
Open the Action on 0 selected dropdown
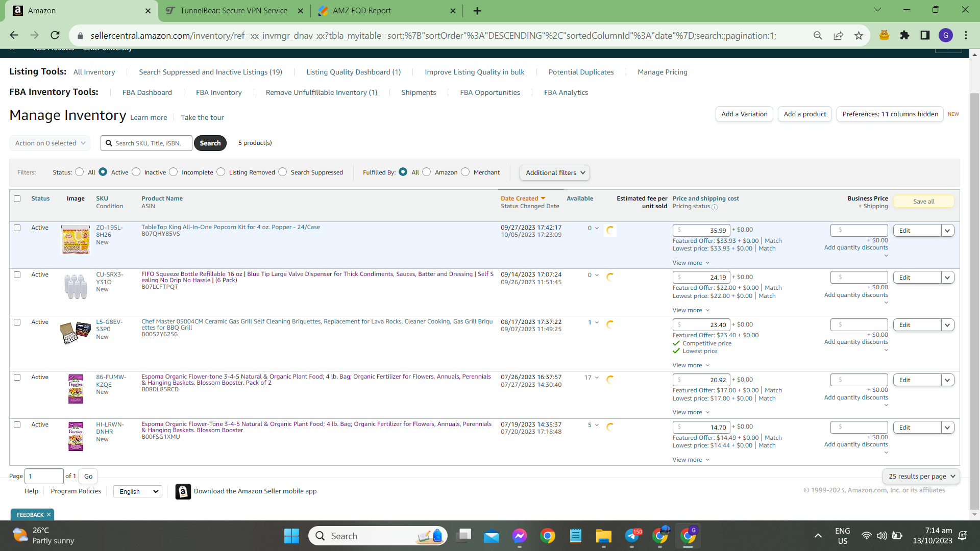(50, 143)
